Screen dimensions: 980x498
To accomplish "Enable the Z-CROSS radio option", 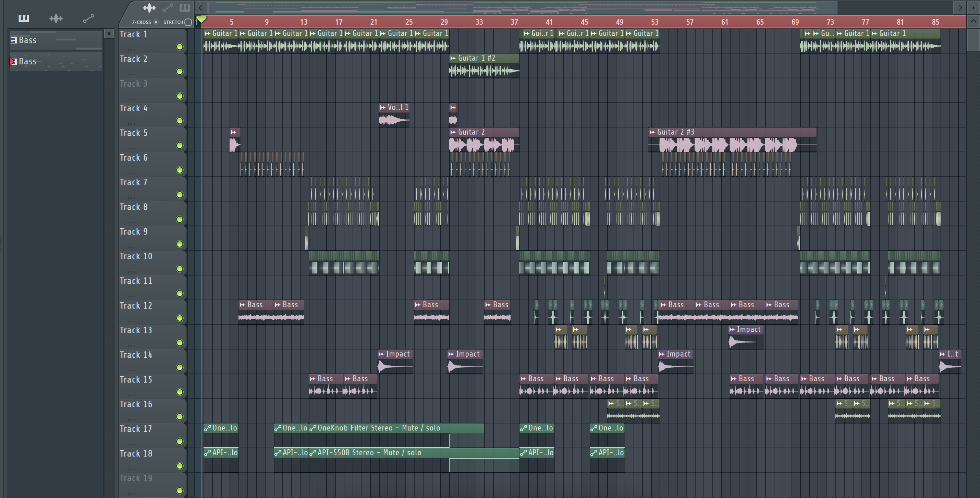I will coord(156,22).
